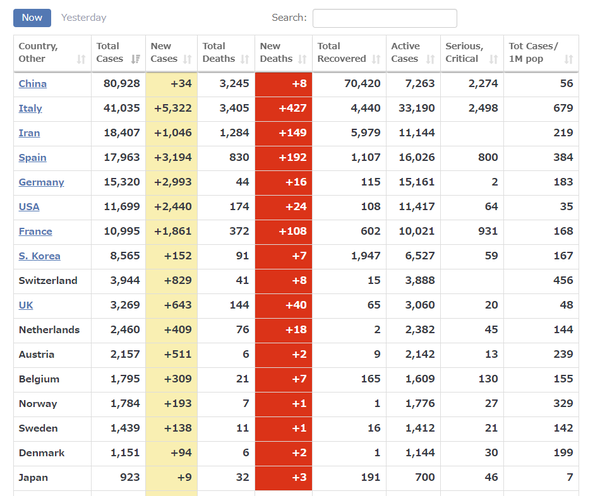Screen dimensions: 600x496
Task: Click France's serious critical 931
Action: [488, 232]
